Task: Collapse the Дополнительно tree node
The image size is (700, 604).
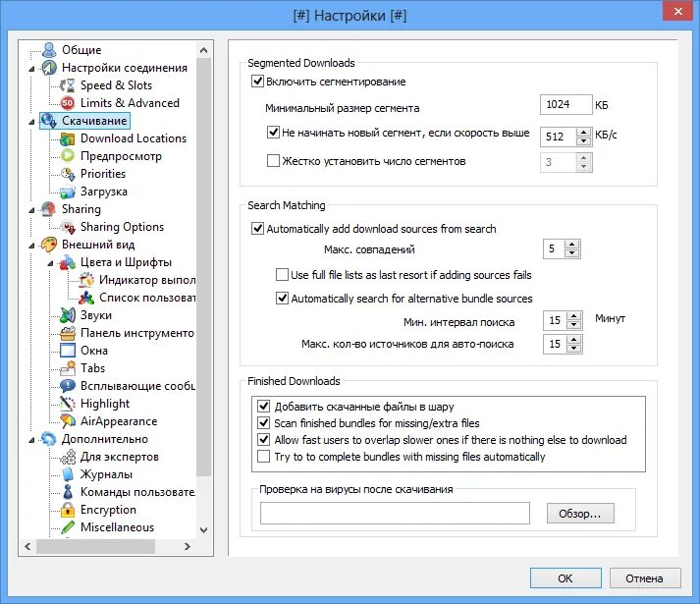Action: pos(31,440)
